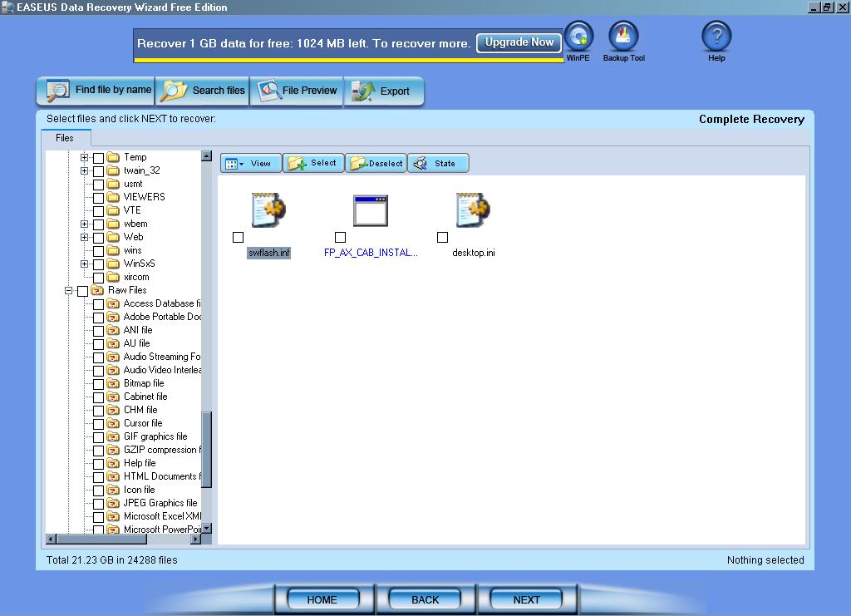
Task: Open the WinPE bootable disk tool
Action: pos(578,37)
